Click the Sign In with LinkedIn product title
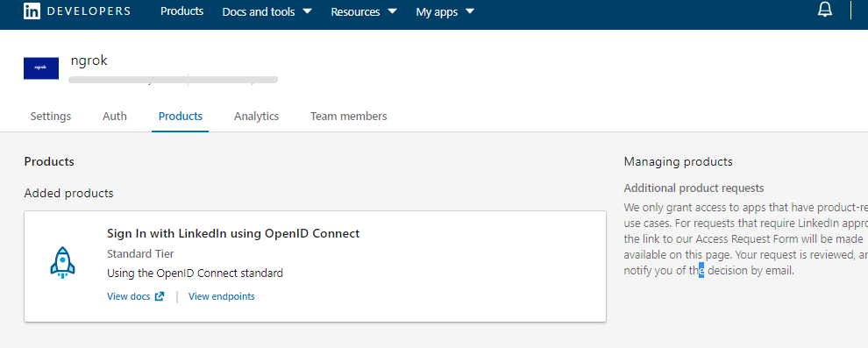The height and width of the screenshot is (348, 868). click(233, 233)
